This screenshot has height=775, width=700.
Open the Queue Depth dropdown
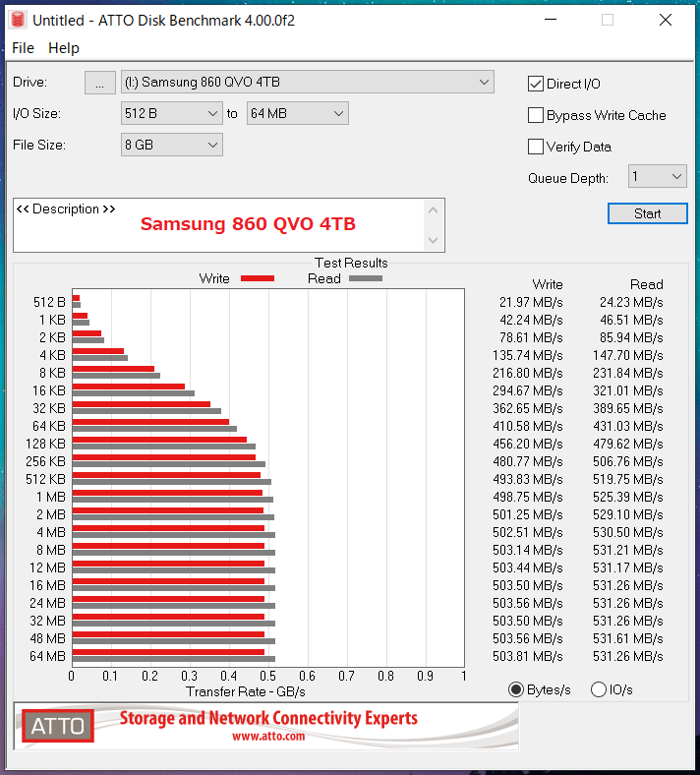point(658,176)
